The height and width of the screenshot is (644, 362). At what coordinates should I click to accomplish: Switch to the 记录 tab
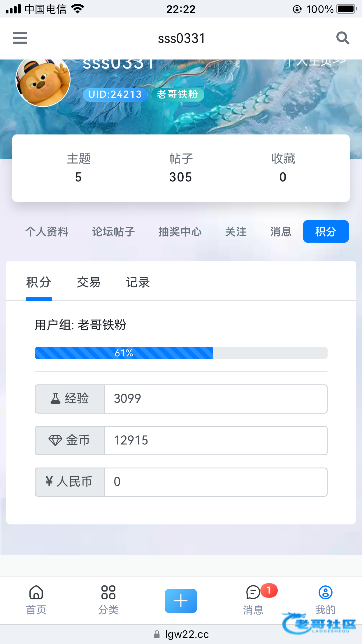tap(138, 282)
